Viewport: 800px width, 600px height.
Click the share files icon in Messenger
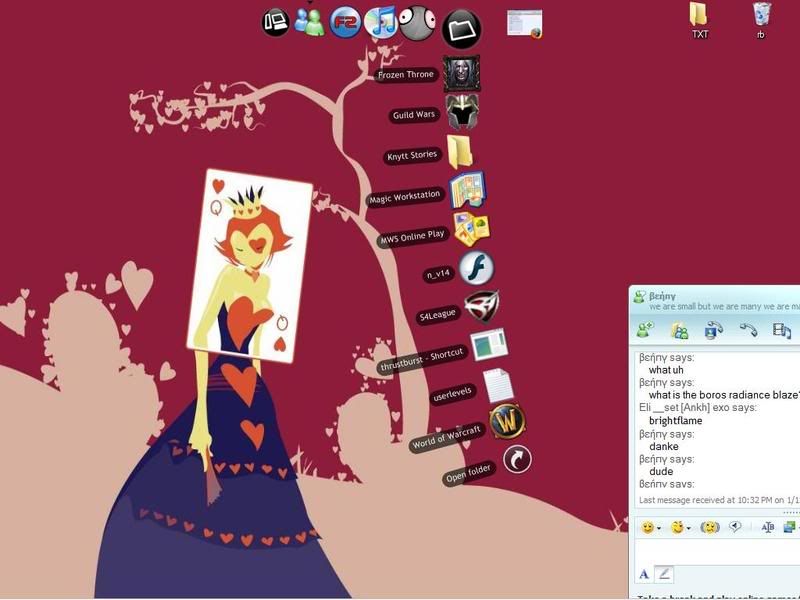[x=679, y=331]
